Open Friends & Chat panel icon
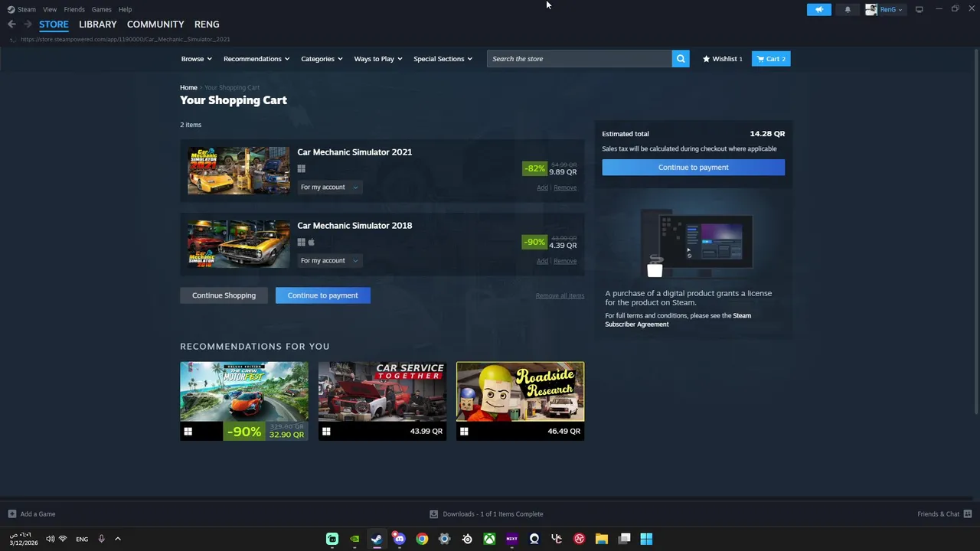Image resolution: width=980 pixels, height=551 pixels. click(x=968, y=514)
